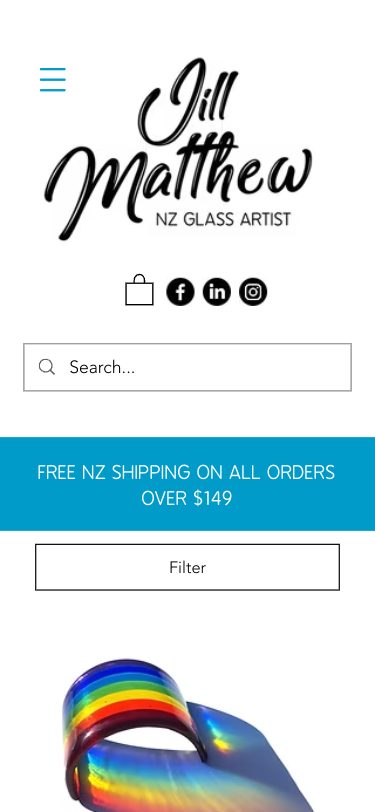Tap the Search... placeholder text
Screen dimensions: 375x812
click(102, 367)
